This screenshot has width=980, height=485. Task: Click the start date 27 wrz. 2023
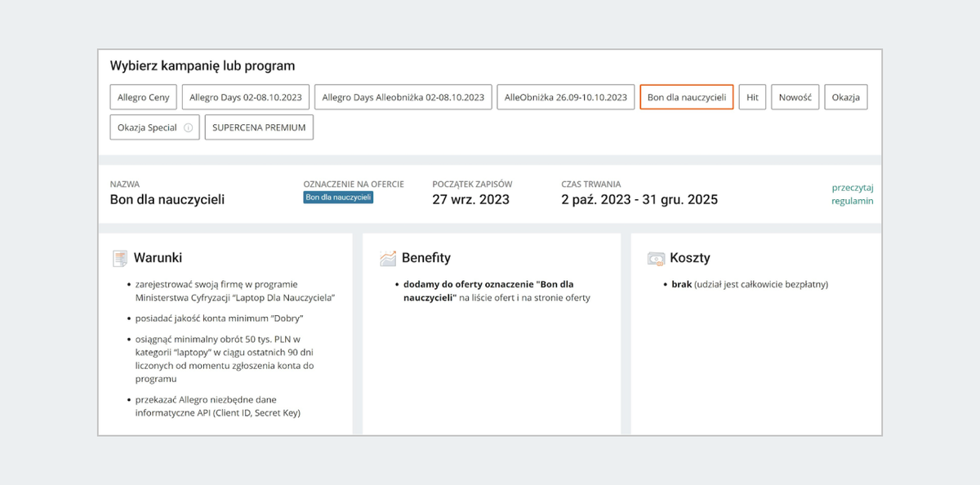click(471, 199)
